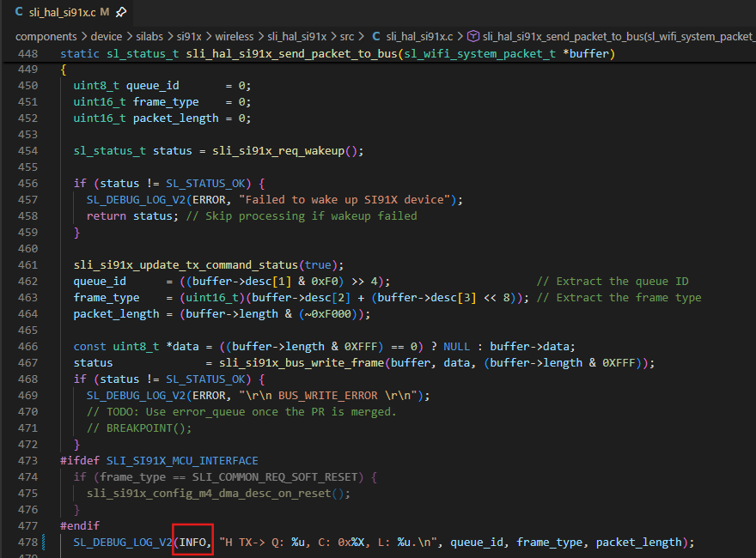Open the 'si91x' breadcrumb segment
This screenshot has height=558, width=756.
click(x=189, y=37)
